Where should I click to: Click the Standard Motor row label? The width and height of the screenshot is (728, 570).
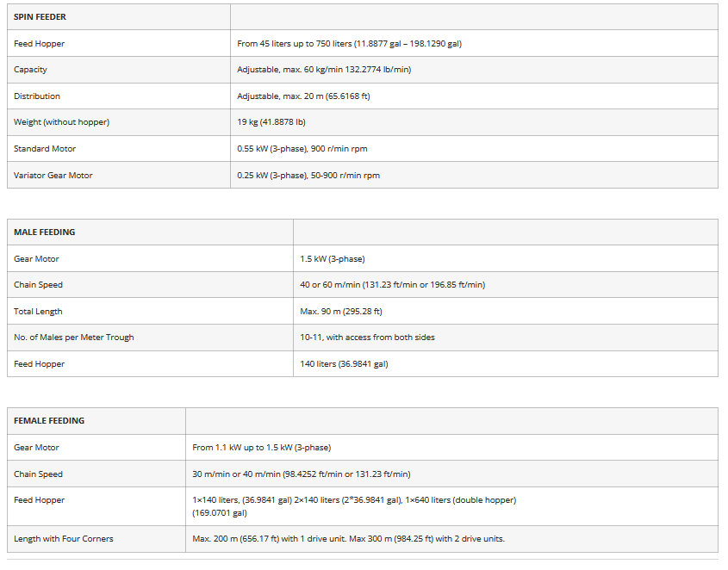coord(45,149)
